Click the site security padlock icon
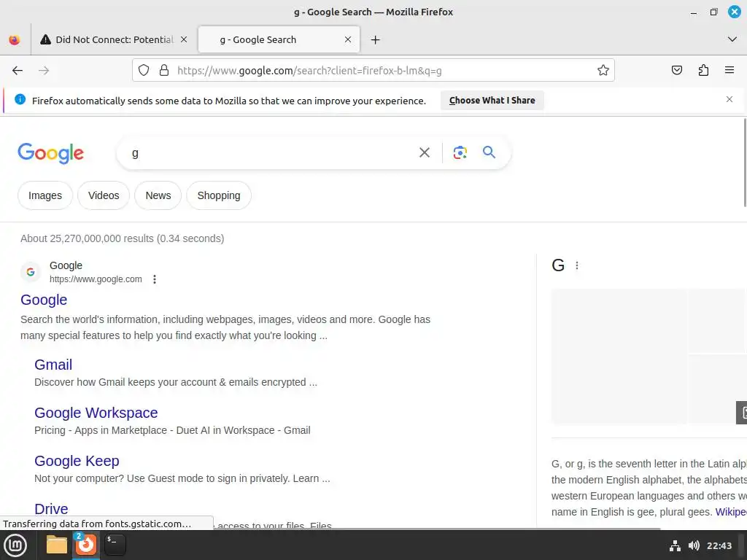 pos(164,71)
